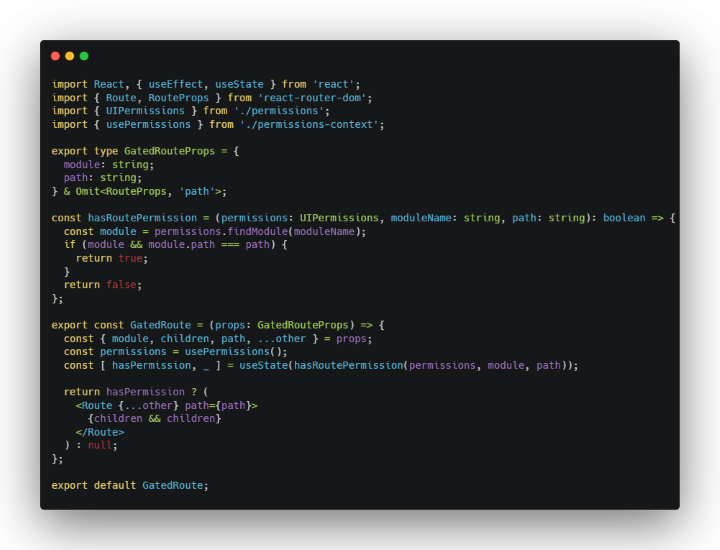
Task: Click 'react-router-dom' import string
Action: pyautogui.click(x=312, y=98)
